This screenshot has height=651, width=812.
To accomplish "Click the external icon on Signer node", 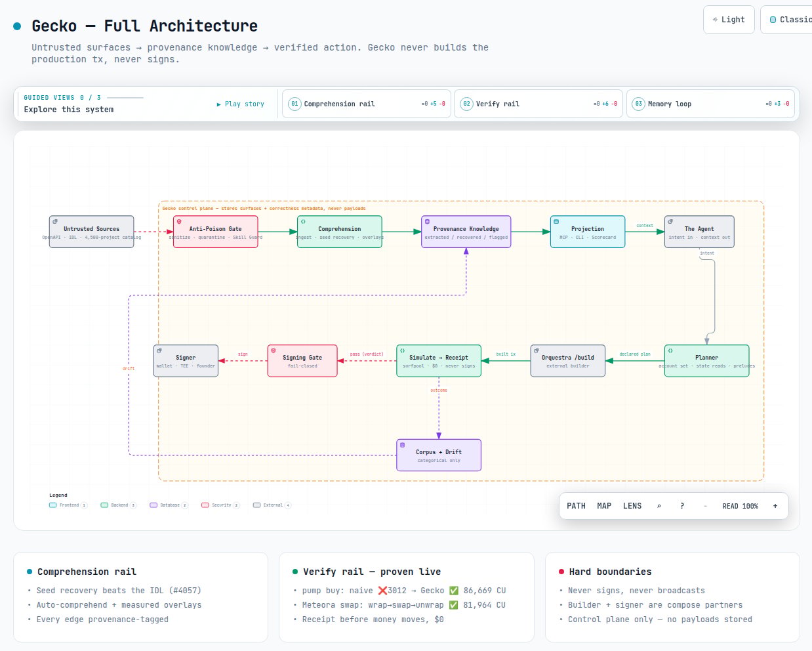I will 159,350.
